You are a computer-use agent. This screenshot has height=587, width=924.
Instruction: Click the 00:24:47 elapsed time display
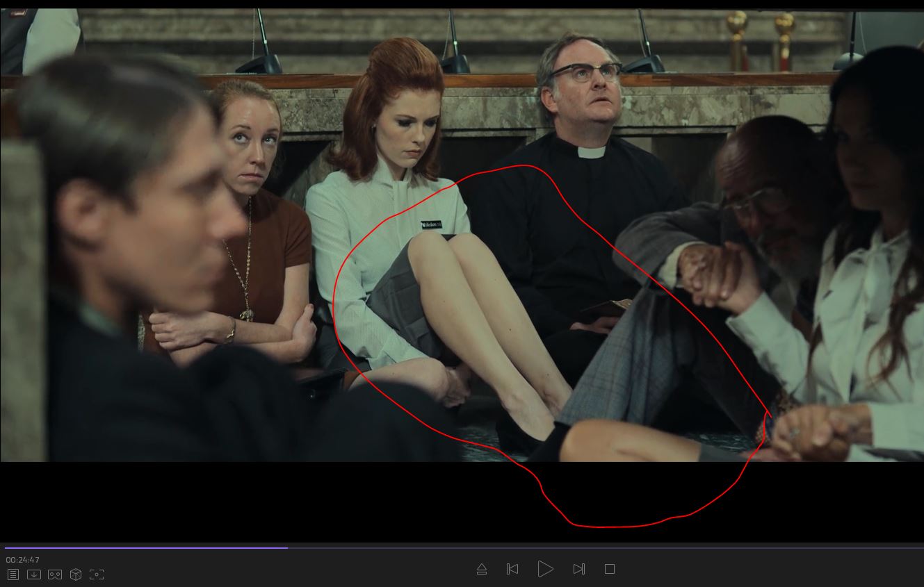pyautogui.click(x=23, y=560)
